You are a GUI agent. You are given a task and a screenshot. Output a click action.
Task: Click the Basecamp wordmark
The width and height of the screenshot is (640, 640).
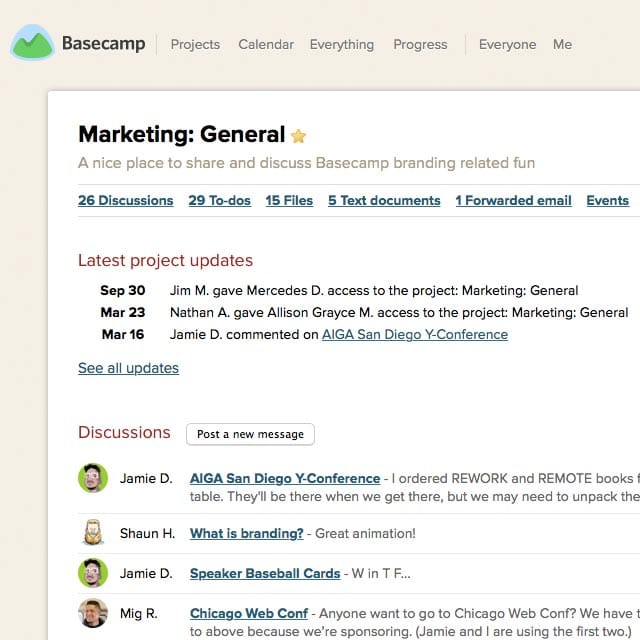coord(104,43)
